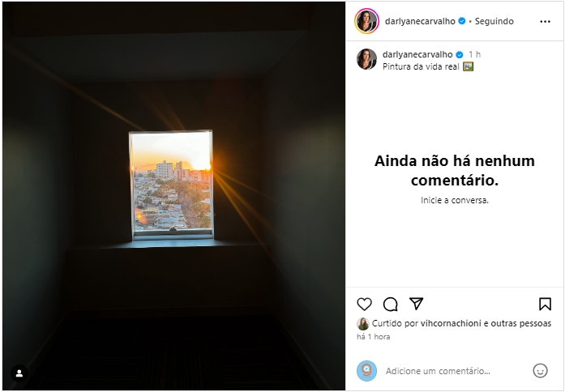This screenshot has height=392, width=565.
Task: Open the three-dot more options menu
Action: point(546,22)
